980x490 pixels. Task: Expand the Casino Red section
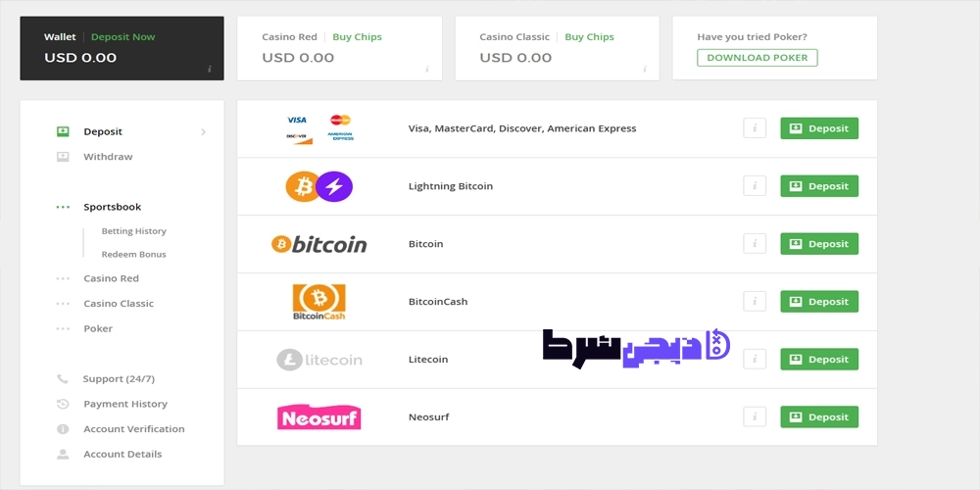(112, 278)
